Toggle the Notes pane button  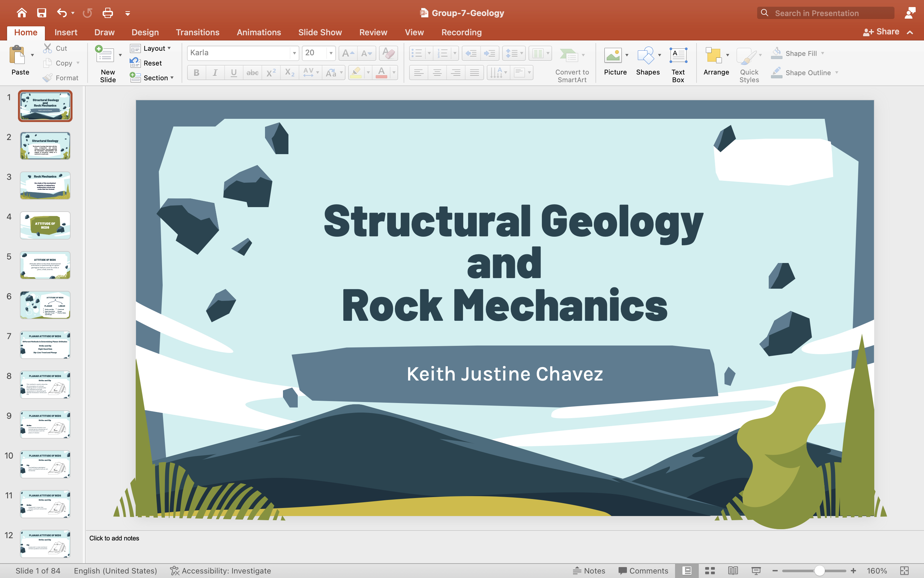click(x=589, y=570)
